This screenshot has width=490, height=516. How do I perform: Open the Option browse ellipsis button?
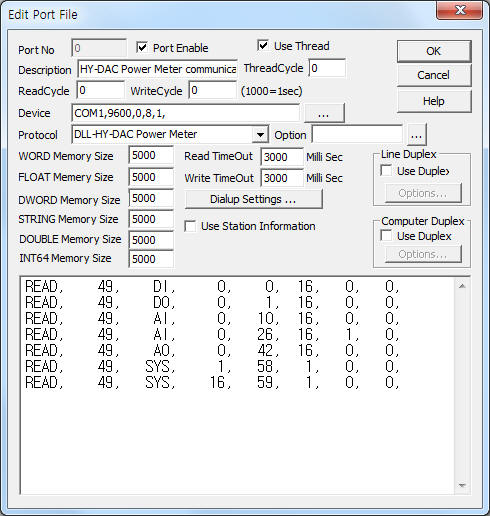click(416, 135)
